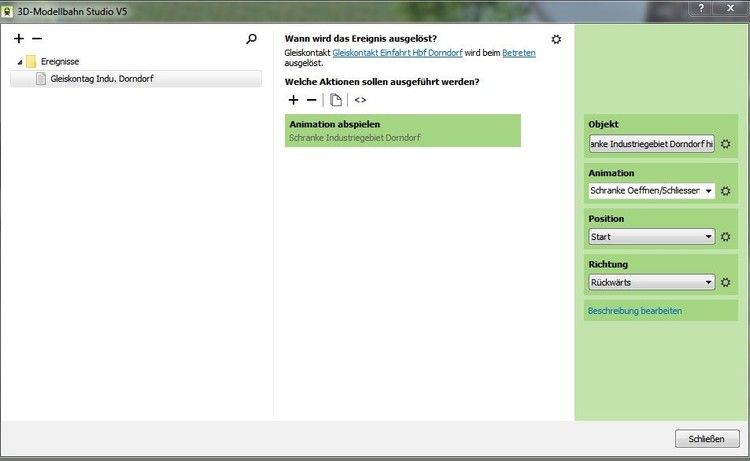Click the Objekt input field

[651, 143]
